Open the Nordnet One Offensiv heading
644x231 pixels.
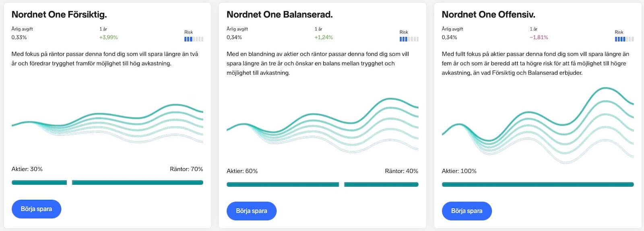tap(489, 15)
